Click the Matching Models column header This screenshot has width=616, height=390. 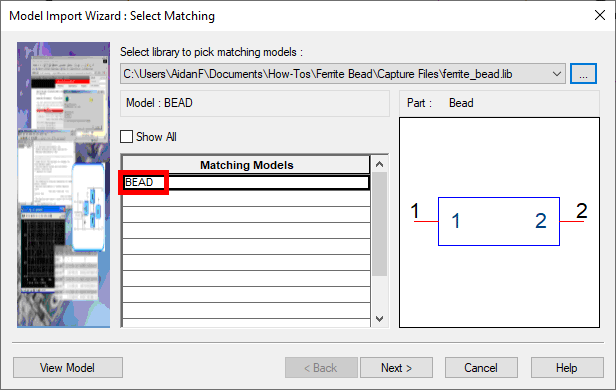point(246,165)
